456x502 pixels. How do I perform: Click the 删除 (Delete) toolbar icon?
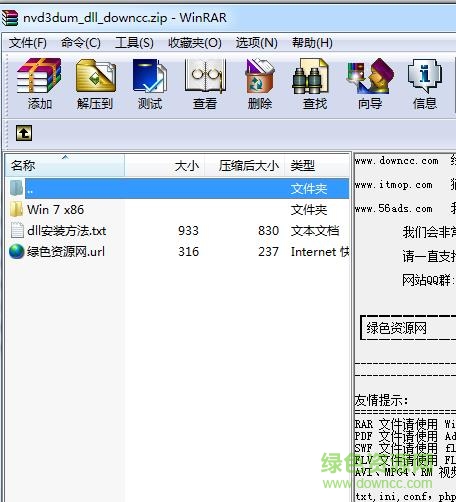[x=260, y=76]
